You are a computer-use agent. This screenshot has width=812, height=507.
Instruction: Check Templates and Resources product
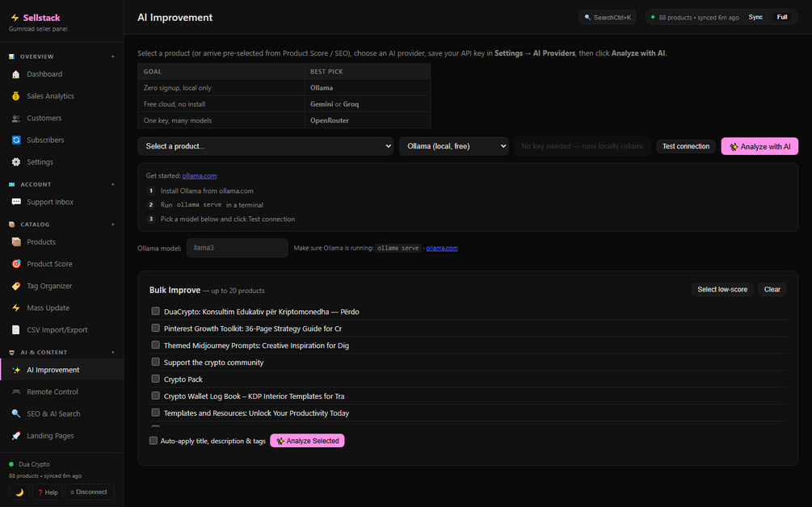coord(155,413)
